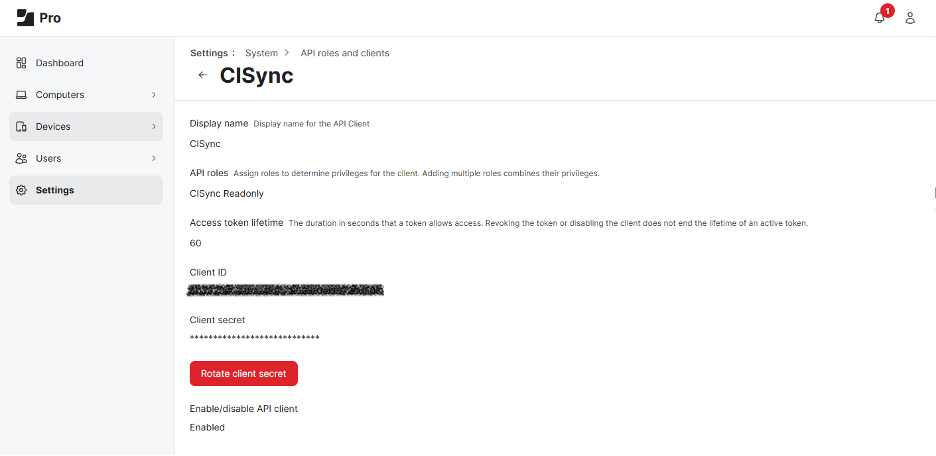Click the token lifetime value 60

(195, 243)
